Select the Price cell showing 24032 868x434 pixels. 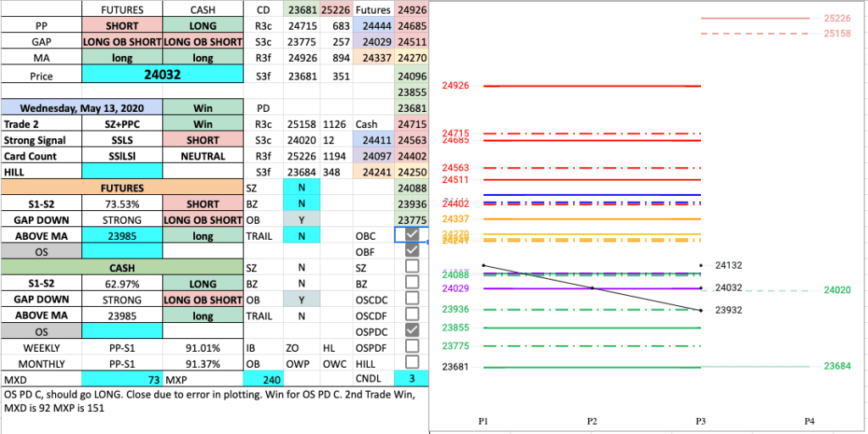163,75
